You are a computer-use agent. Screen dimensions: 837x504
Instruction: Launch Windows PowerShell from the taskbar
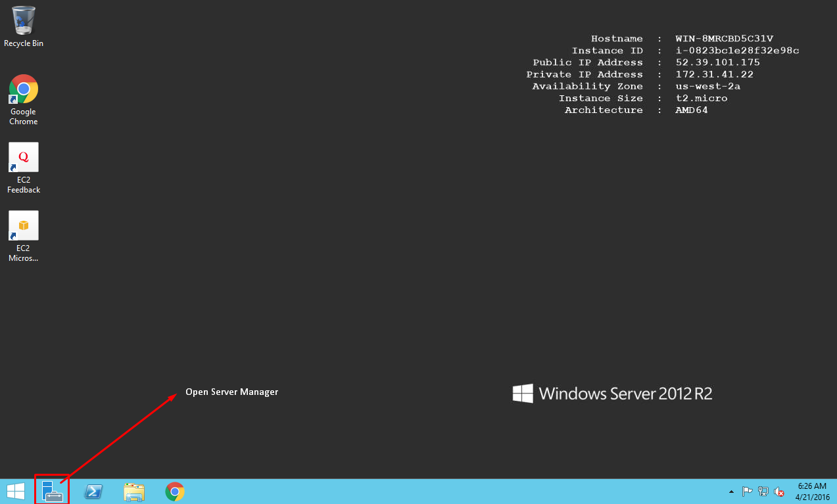pos(93,492)
